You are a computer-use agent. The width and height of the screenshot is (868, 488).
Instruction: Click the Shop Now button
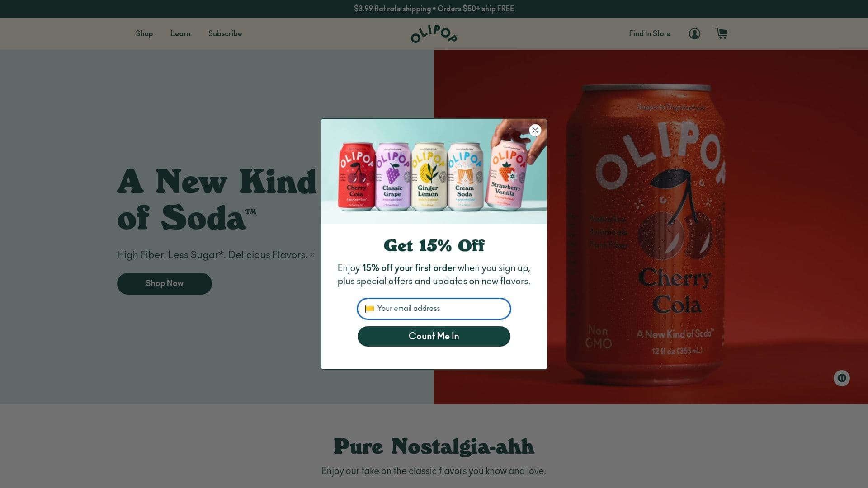tap(165, 284)
